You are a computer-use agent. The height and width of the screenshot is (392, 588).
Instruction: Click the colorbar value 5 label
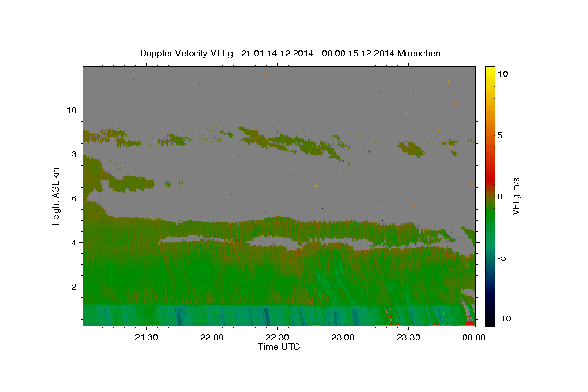point(500,135)
